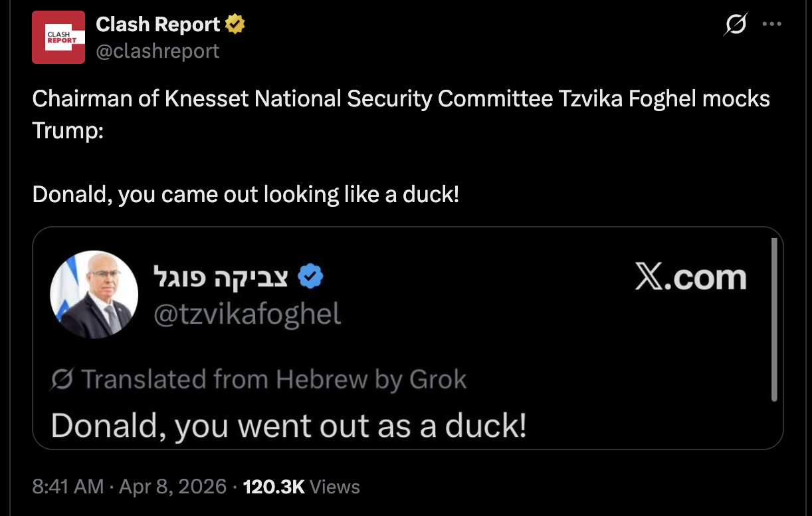Click the "Translated from Hebrew by Grok" label
This screenshot has height=516, width=812.
tap(274, 380)
